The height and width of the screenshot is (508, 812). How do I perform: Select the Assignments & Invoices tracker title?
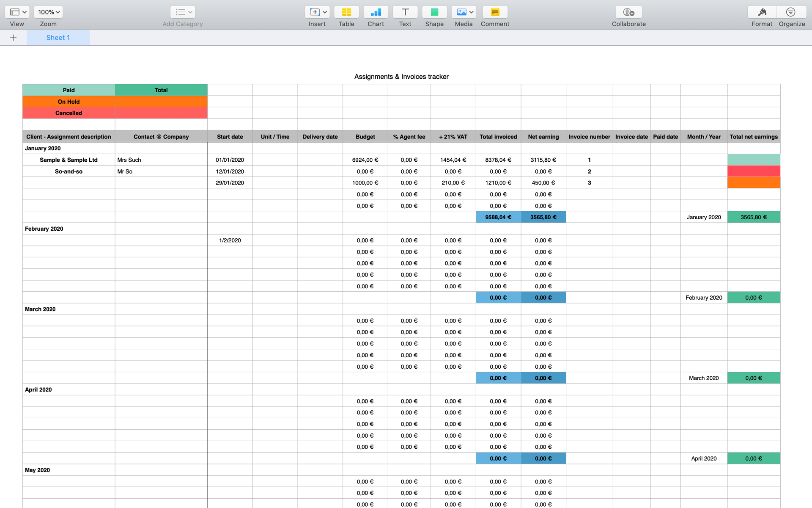[401, 77]
